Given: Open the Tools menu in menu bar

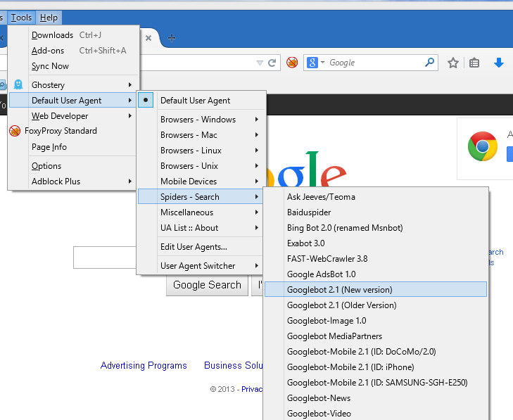Looking at the screenshot, I should (22, 18).
